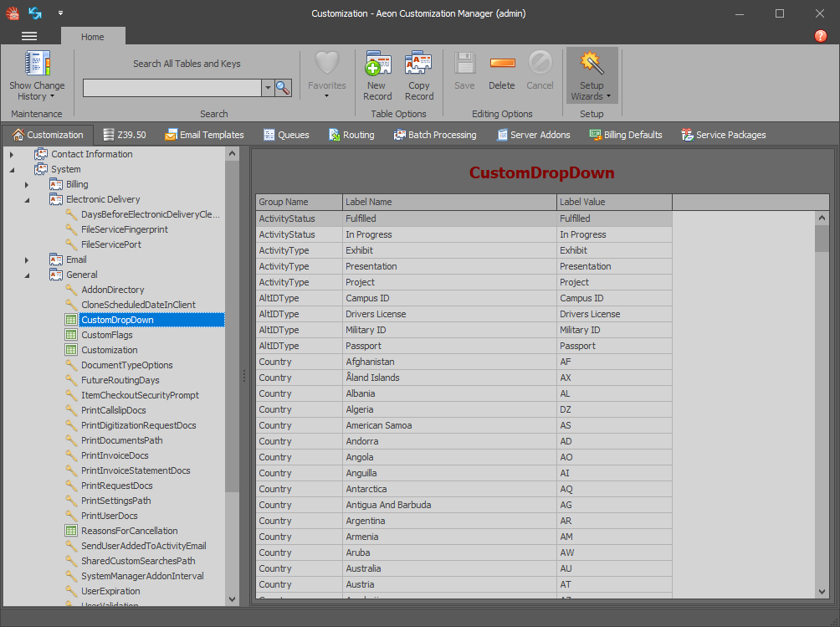The image size is (840, 627).
Task: Switch to the Email Templates tab
Action: (x=204, y=135)
